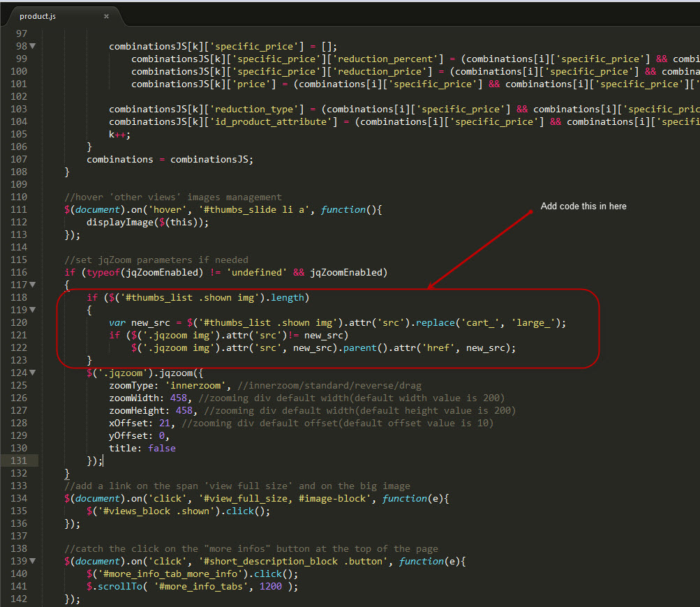The height and width of the screenshot is (607, 700).
Task: Fold the function at line 139
Action: coord(33,561)
